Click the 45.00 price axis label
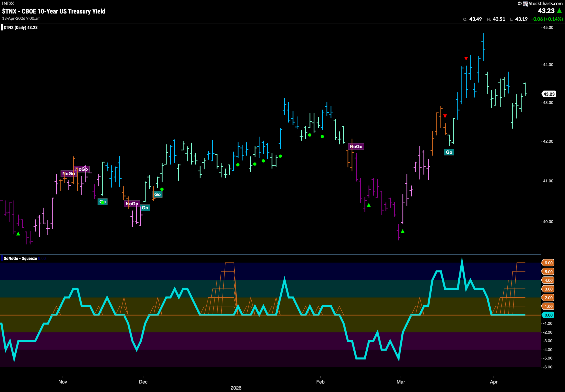 (548, 28)
